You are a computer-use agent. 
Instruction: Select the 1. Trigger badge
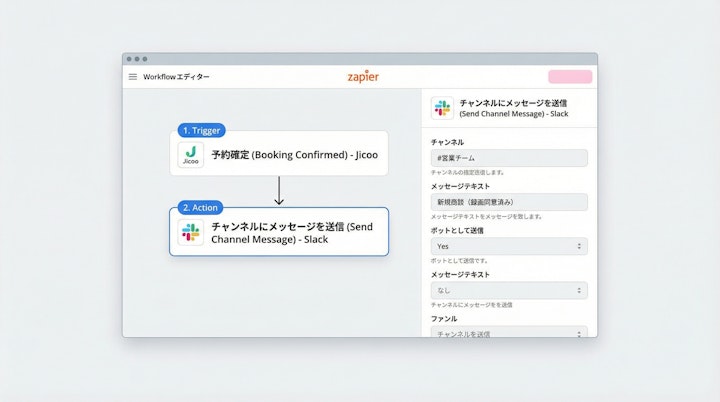202,130
